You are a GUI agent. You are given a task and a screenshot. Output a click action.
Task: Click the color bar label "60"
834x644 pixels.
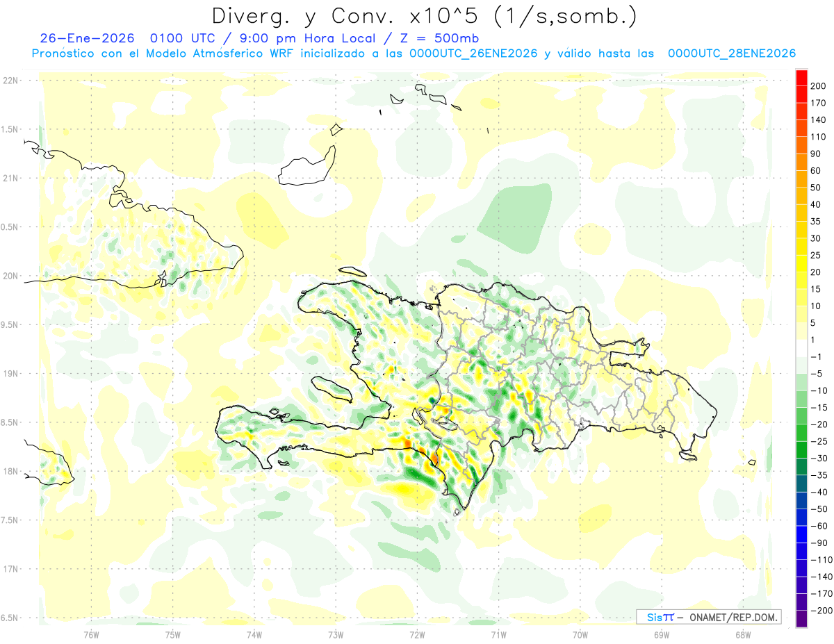coord(816,171)
